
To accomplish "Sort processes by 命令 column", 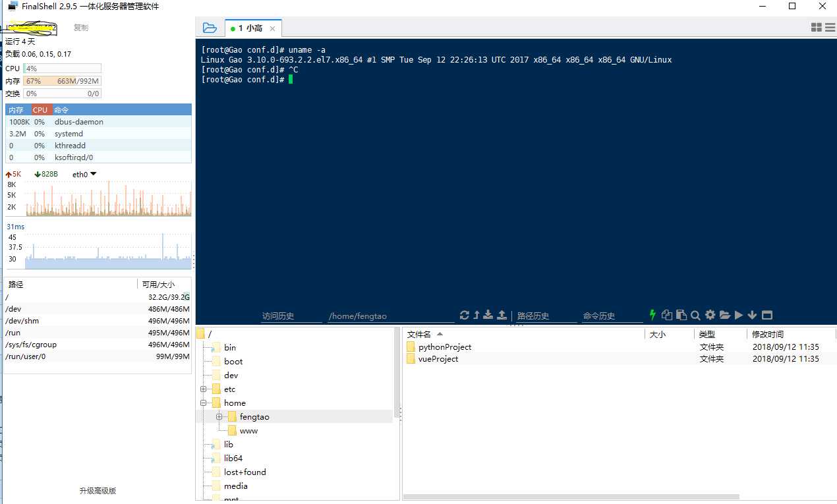I will tap(122, 110).
